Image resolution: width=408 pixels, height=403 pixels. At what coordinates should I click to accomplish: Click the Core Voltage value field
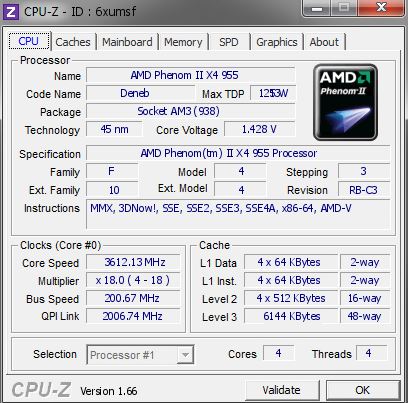260,129
